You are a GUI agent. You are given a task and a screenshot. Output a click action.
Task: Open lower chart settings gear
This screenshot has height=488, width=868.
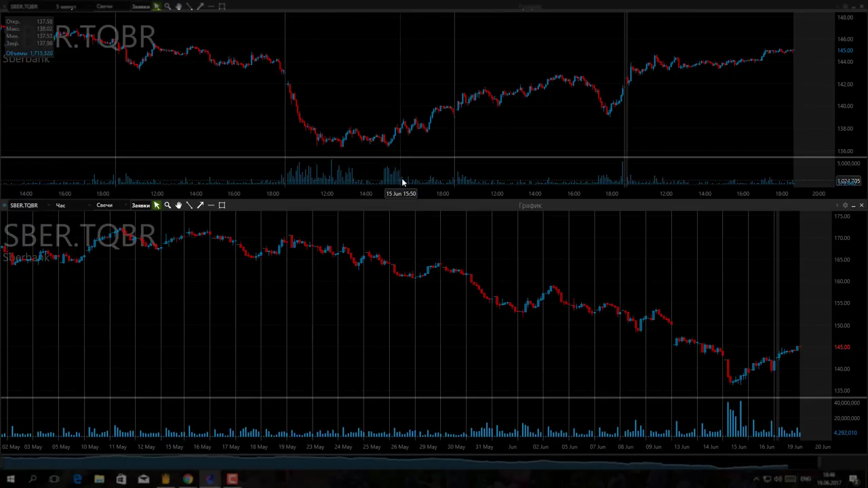pos(845,205)
